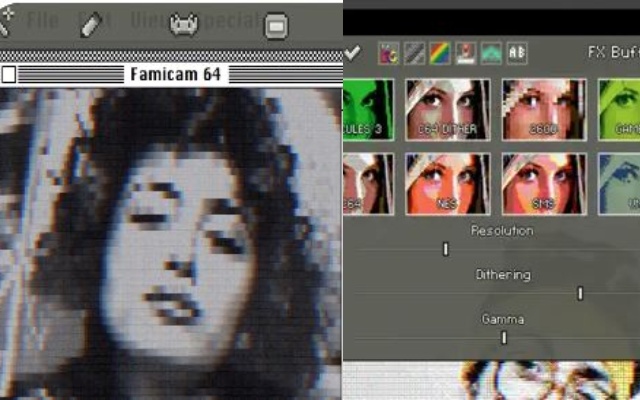Click the red portrait icon in the FX toolbar
This screenshot has width=640, height=400.
[465, 53]
